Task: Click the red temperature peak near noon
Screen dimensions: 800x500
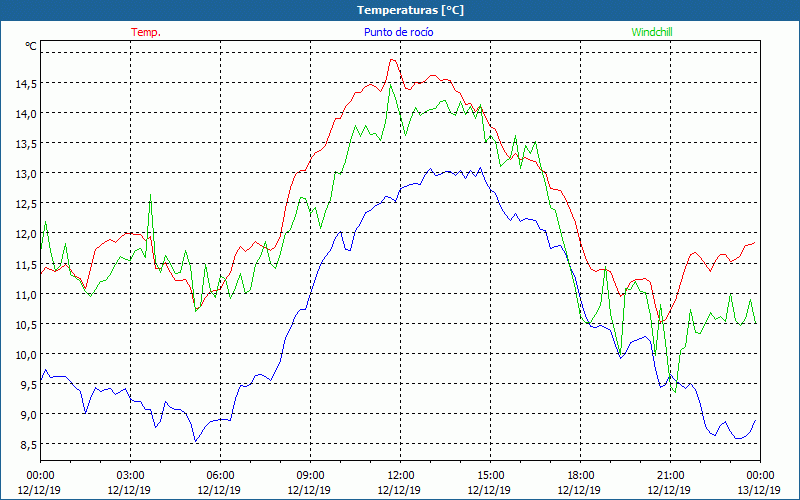Action: (x=392, y=60)
